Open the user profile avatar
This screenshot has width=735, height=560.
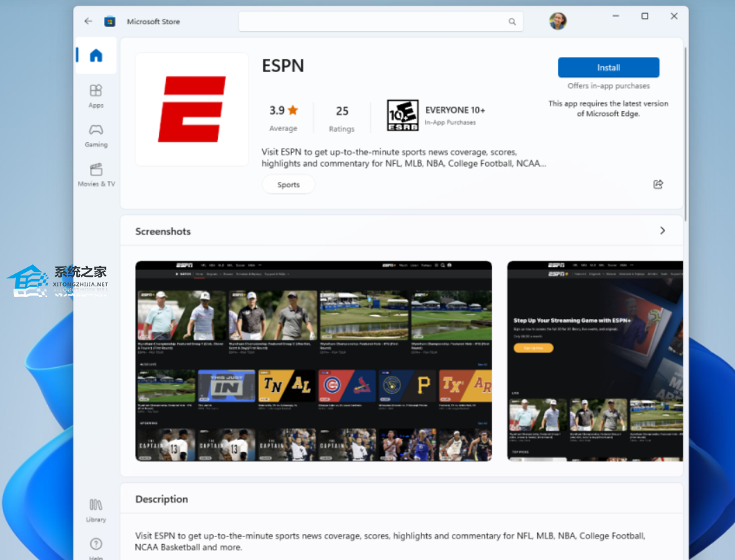click(x=558, y=21)
